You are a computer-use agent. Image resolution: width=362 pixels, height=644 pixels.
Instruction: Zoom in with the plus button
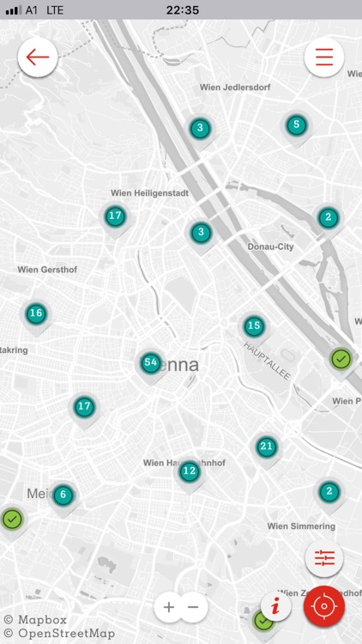(168, 607)
